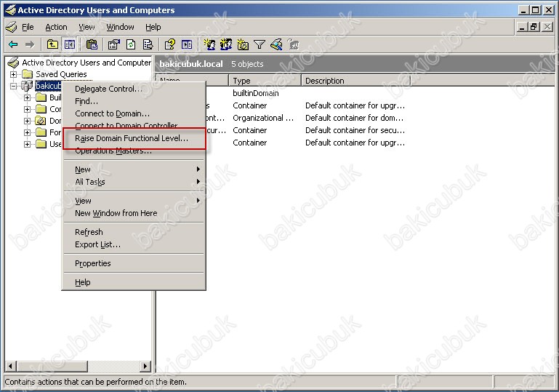Expand the Cor tree node
The width and height of the screenshot is (559, 392).
27,109
